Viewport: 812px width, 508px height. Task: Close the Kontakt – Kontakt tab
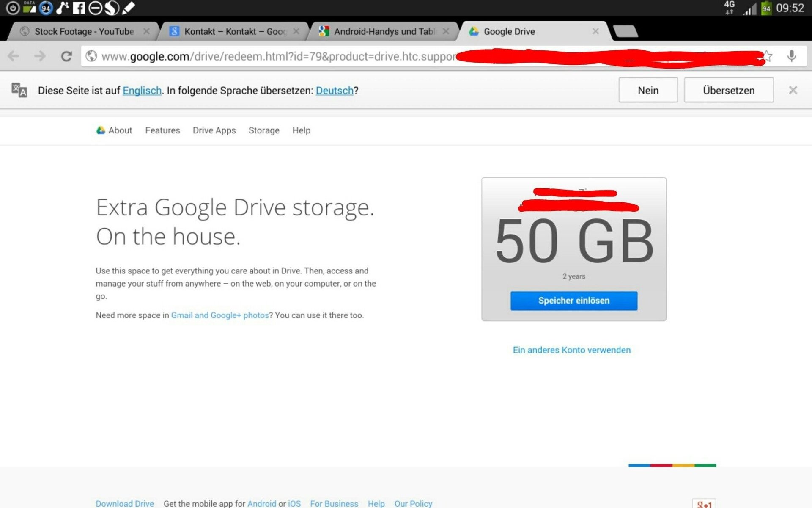pos(296,31)
